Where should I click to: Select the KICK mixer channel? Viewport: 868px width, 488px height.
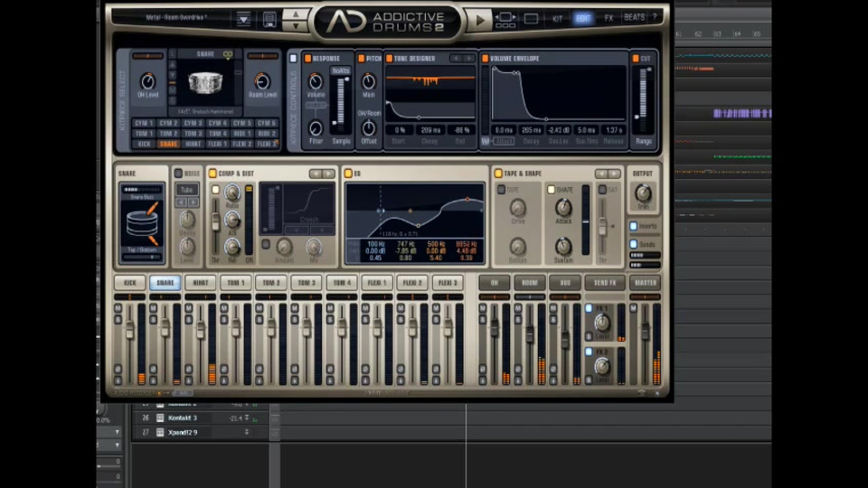point(130,283)
